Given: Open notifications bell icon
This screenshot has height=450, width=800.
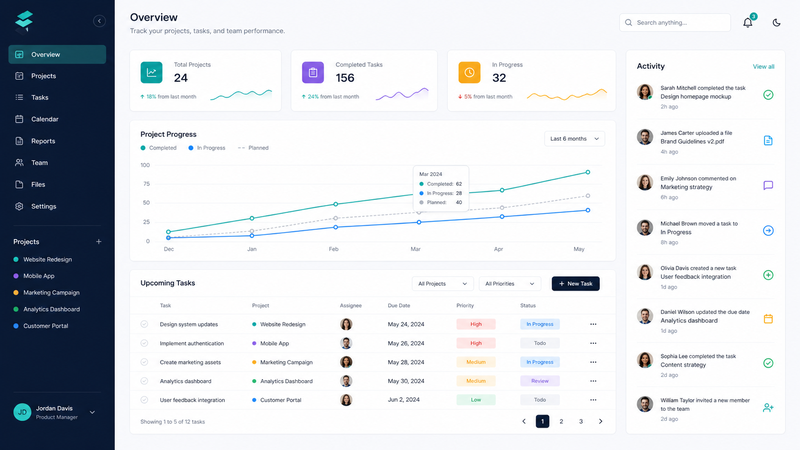Looking at the screenshot, I should [x=747, y=22].
